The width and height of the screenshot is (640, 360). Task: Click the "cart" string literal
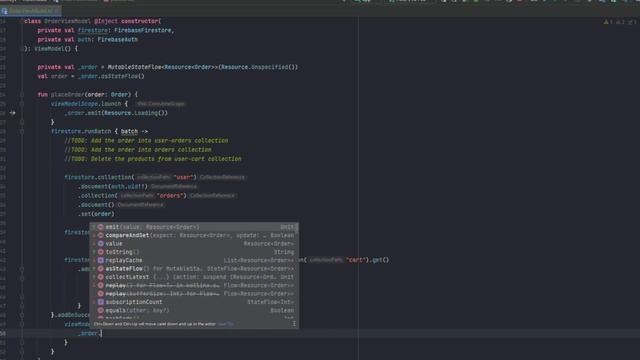coord(356,260)
